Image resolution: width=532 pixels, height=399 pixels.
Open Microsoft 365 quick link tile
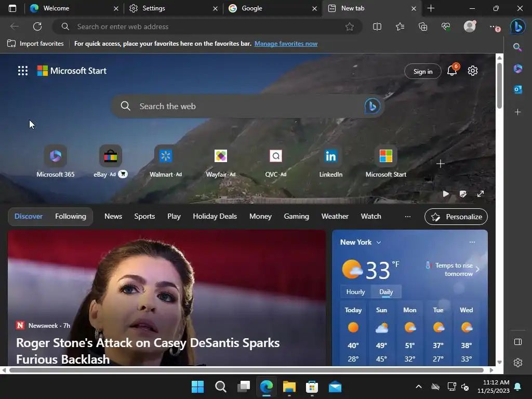(x=56, y=162)
